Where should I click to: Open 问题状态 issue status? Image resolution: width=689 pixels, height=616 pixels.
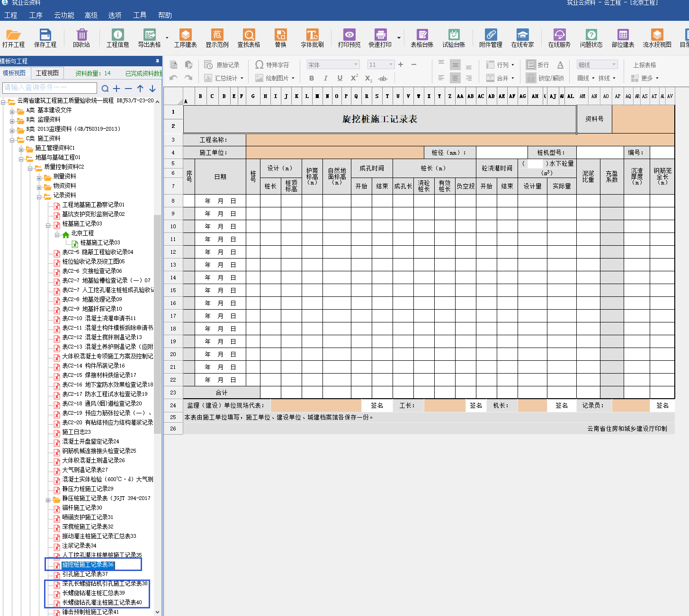pos(591,38)
